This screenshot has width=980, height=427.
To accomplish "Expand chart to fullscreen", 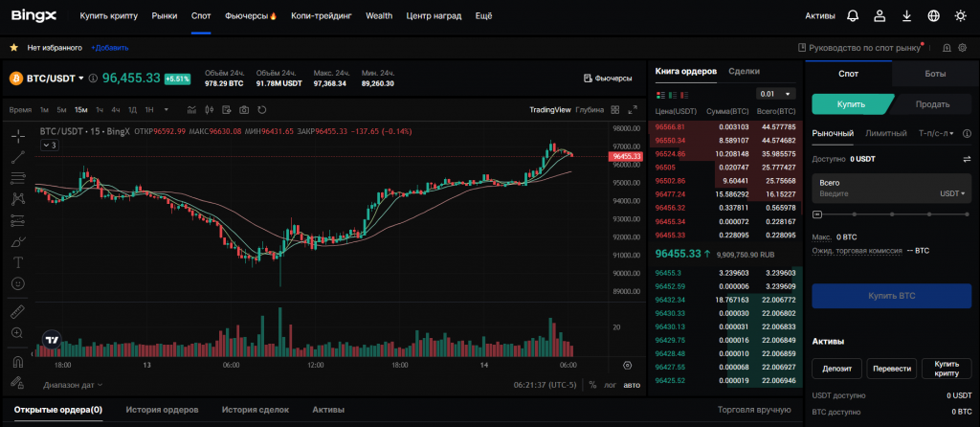I will 633,110.
